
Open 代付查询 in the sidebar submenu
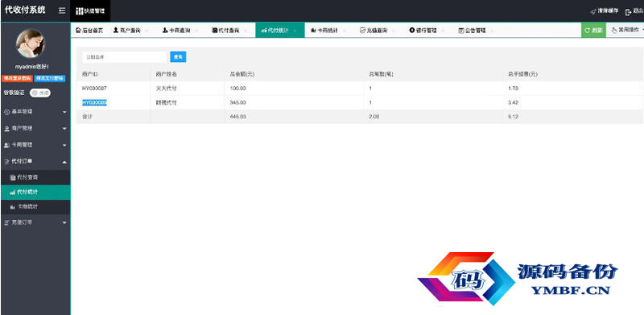[35, 177]
